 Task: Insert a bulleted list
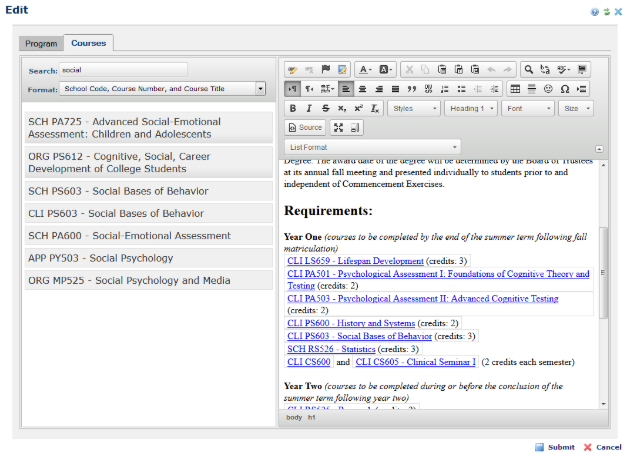pos(461,89)
